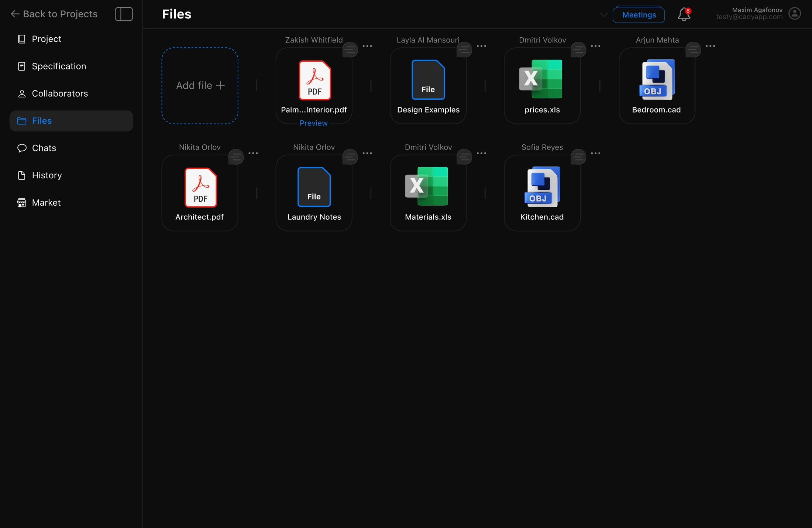Open comments on Architect.pdf
The height and width of the screenshot is (528, 812).
(236, 157)
